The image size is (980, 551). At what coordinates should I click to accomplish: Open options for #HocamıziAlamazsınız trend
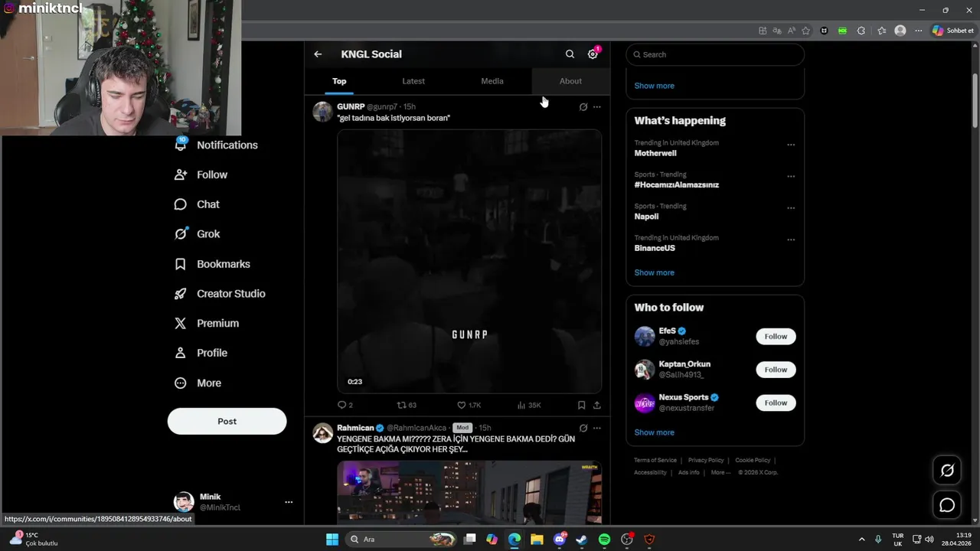[791, 176]
